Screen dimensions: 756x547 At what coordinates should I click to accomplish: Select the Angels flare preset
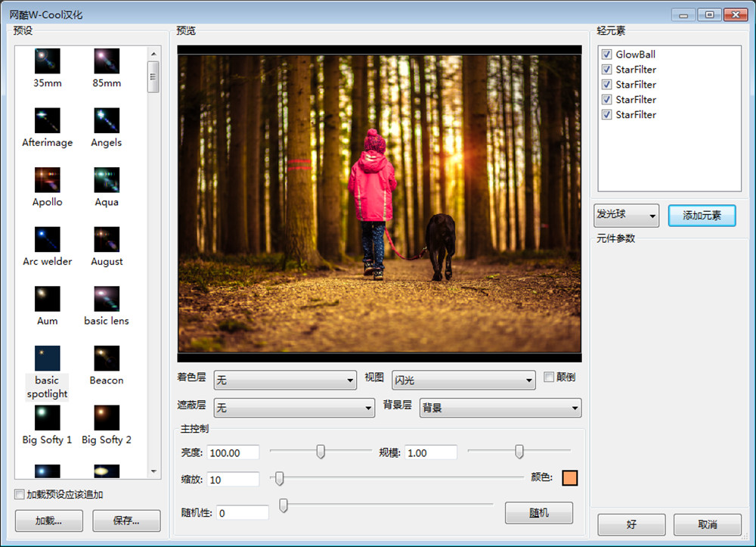pyautogui.click(x=107, y=120)
